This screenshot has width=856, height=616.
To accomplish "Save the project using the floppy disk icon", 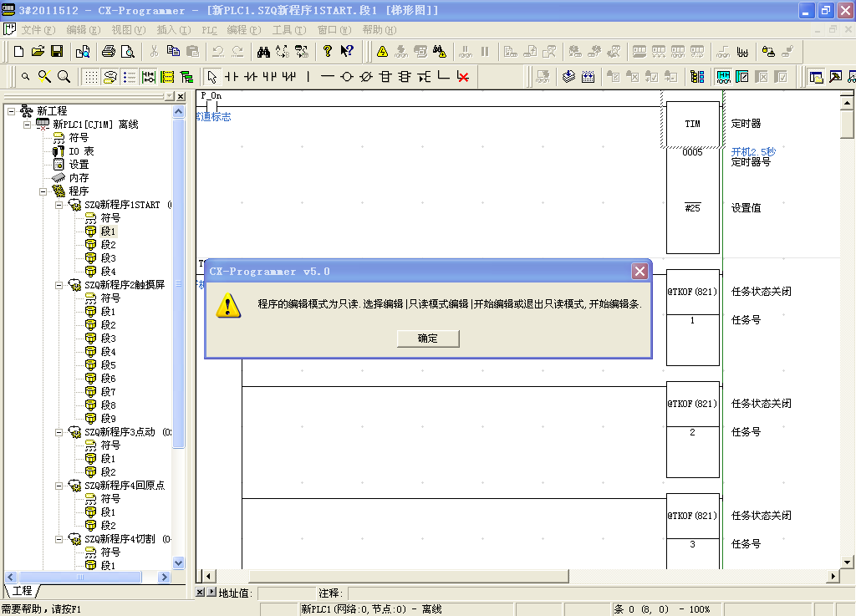I will (x=57, y=51).
